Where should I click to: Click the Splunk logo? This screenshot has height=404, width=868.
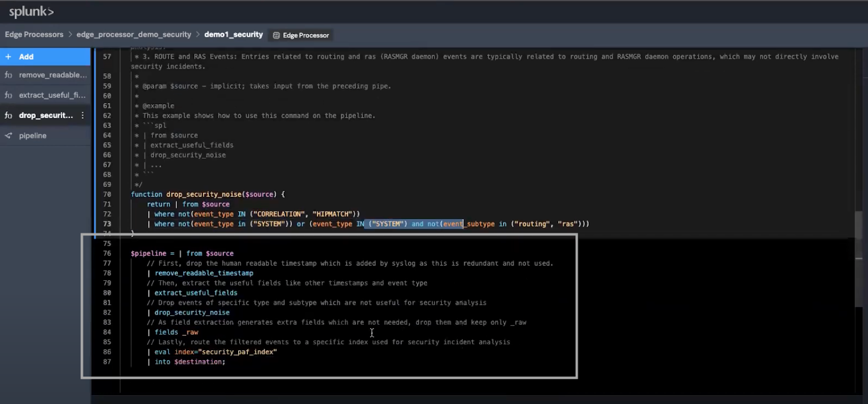31,11
